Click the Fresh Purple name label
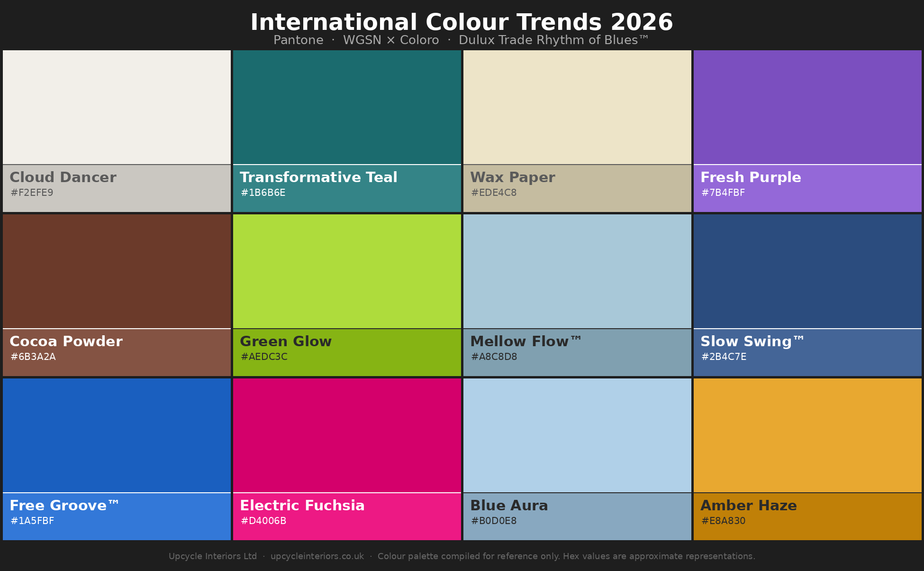Image resolution: width=924 pixels, height=571 pixels. tap(751, 177)
